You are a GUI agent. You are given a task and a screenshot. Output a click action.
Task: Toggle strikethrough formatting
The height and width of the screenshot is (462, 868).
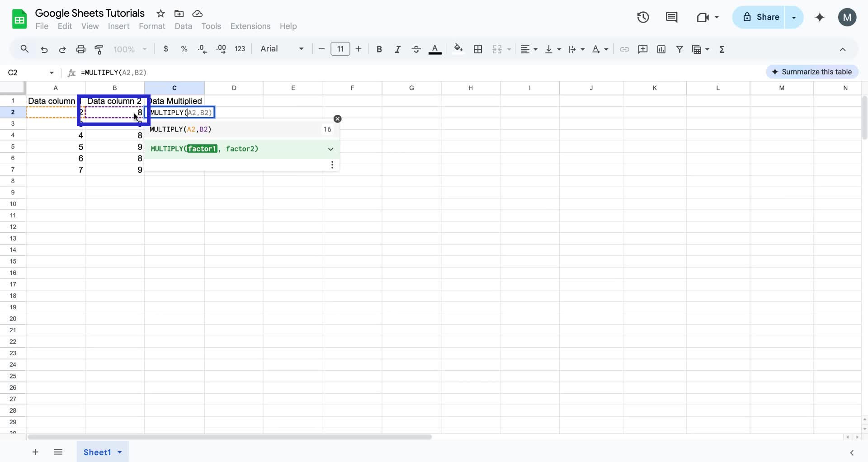tap(416, 49)
